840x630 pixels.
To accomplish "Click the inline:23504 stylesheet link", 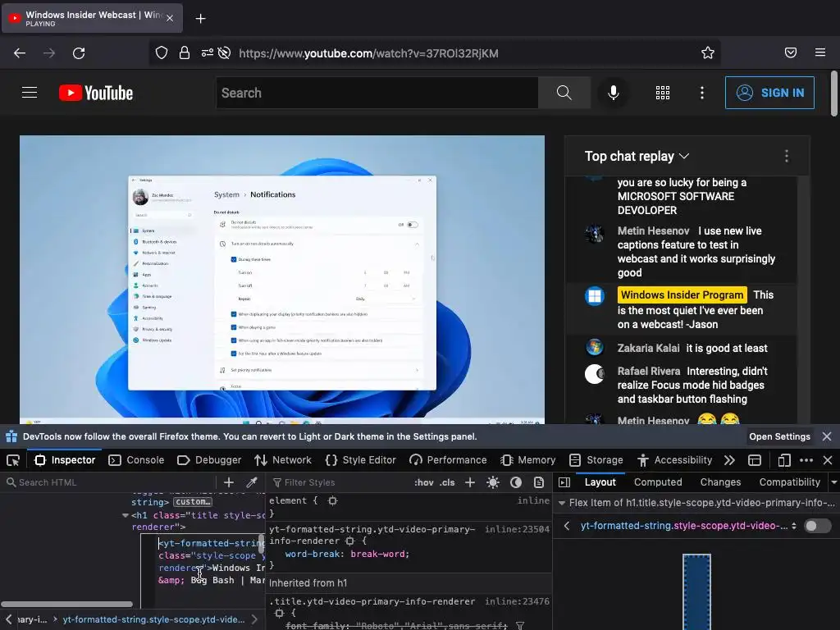I will [517, 529].
